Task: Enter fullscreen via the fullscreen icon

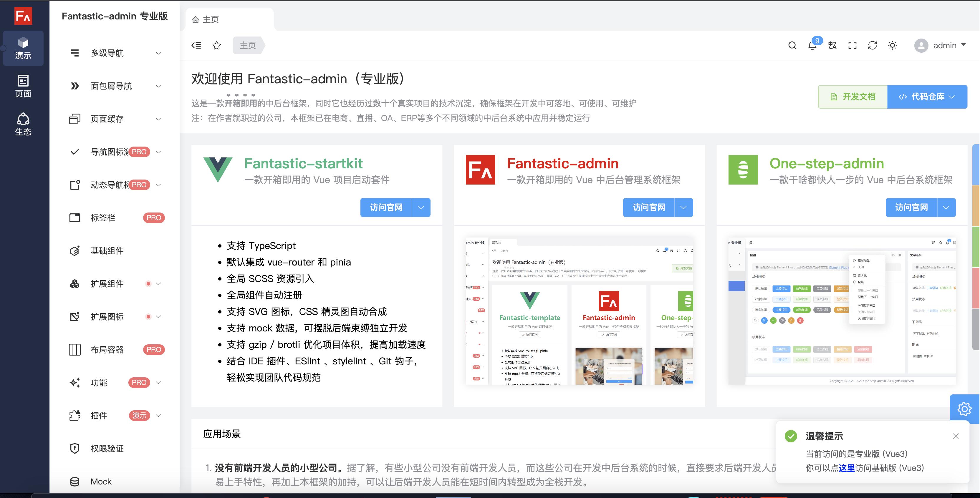Action: (x=852, y=45)
